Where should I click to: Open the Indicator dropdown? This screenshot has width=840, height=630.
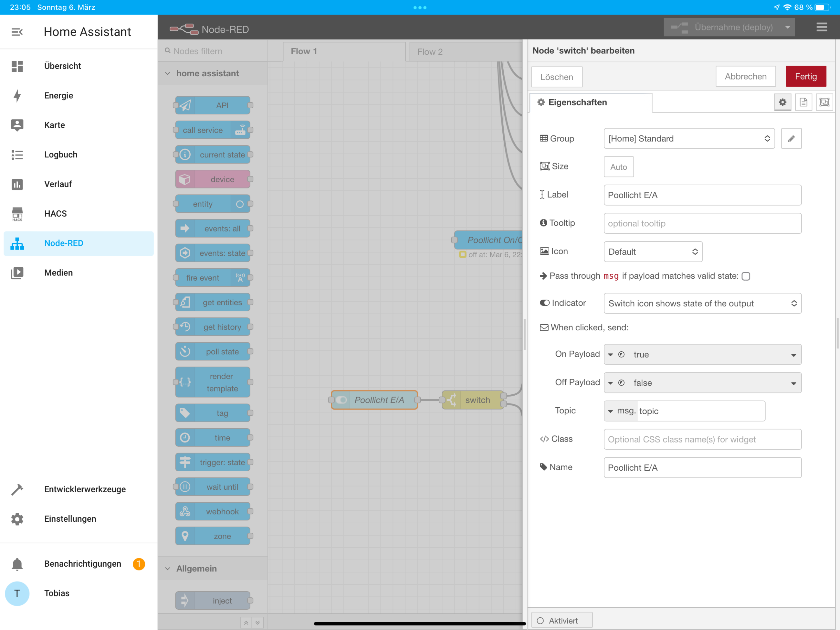click(x=702, y=304)
